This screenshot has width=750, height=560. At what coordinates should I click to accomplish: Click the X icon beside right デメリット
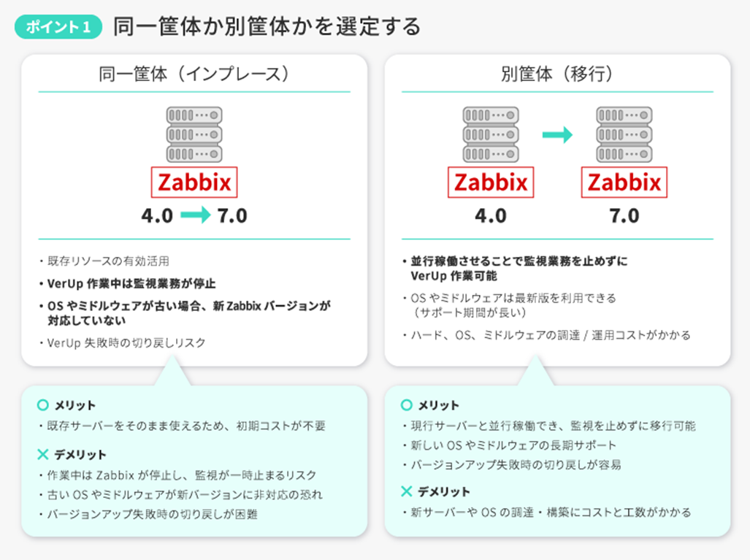(406, 491)
